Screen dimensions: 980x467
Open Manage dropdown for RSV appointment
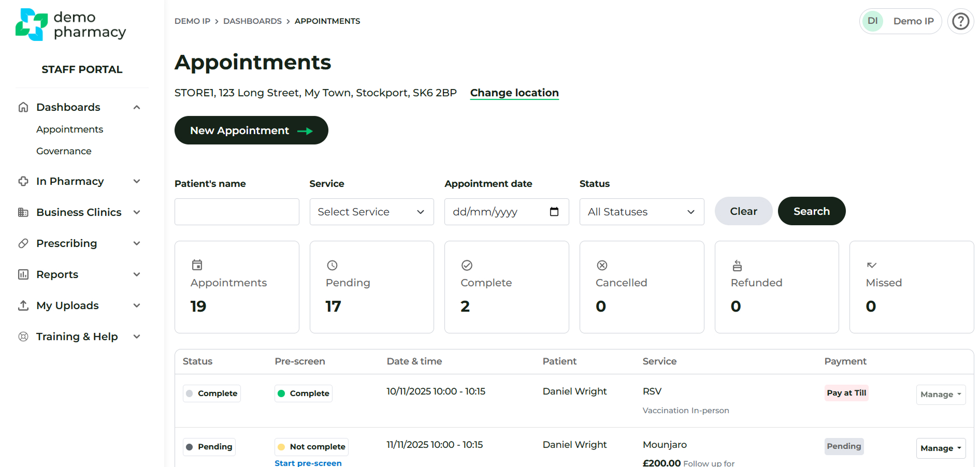pyautogui.click(x=940, y=395)
